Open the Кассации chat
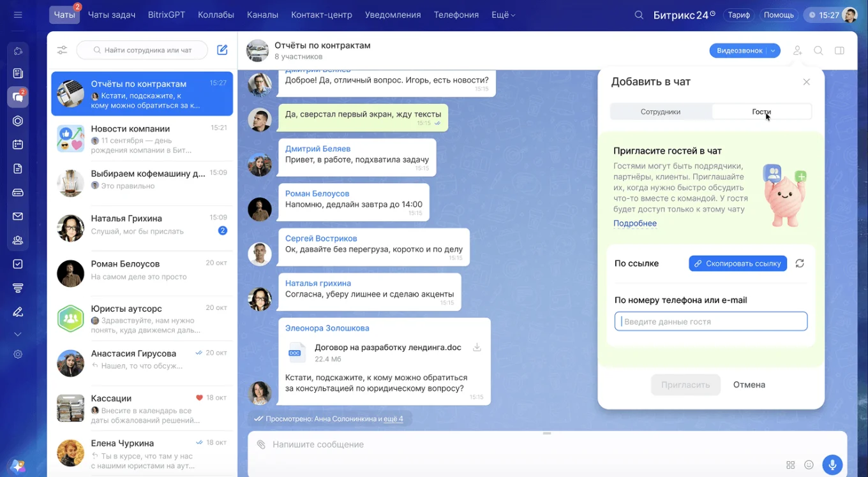Viewport: 868px width, 477px height. [142, 408]
